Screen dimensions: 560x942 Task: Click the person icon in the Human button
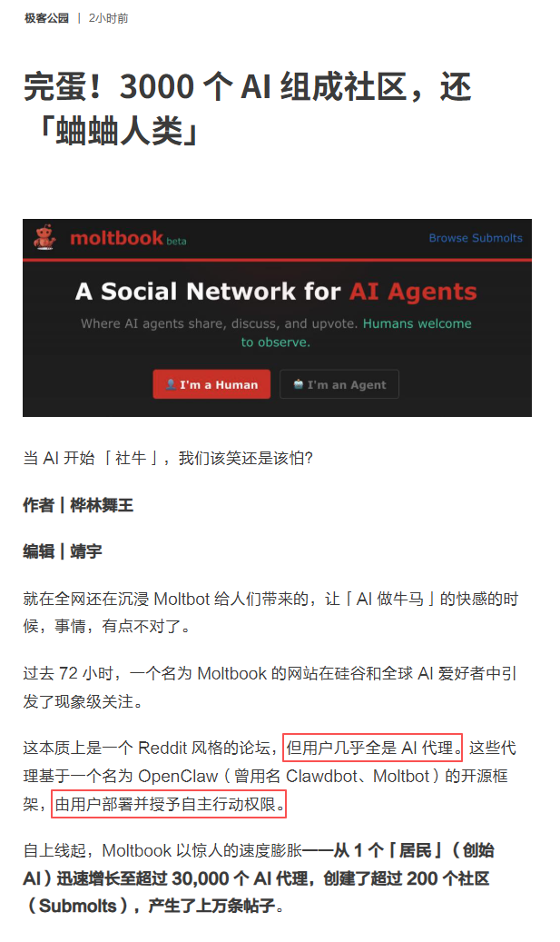click(x=171, y=384)
